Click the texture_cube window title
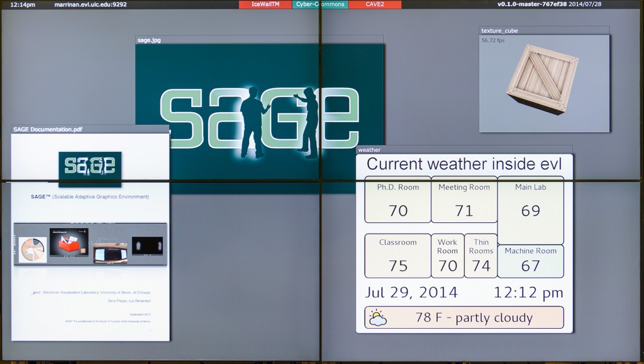 coord(544,31)
